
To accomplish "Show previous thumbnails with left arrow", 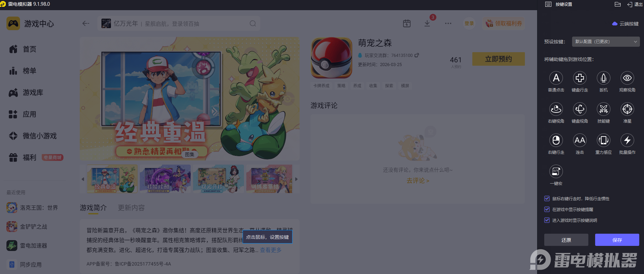I will [83, 179].
